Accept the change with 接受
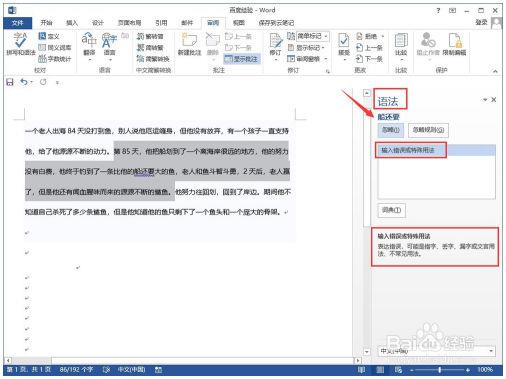This screenshot has width=506, height=379. pyautogui.click(x=344, y=47)
